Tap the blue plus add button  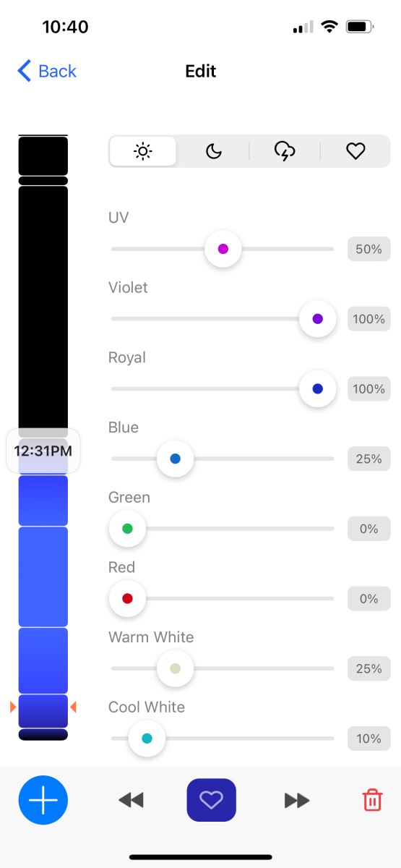point(43,800)
